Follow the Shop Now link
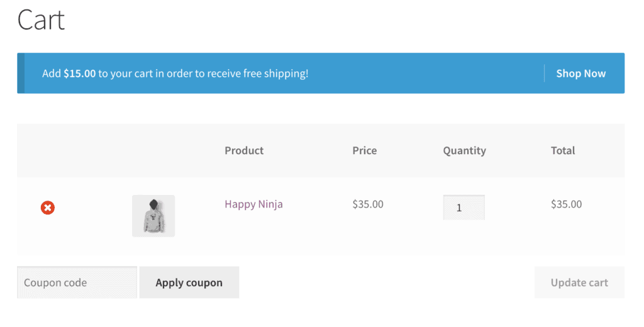This screenshot has height=327, width=644. tap(580, 74)
